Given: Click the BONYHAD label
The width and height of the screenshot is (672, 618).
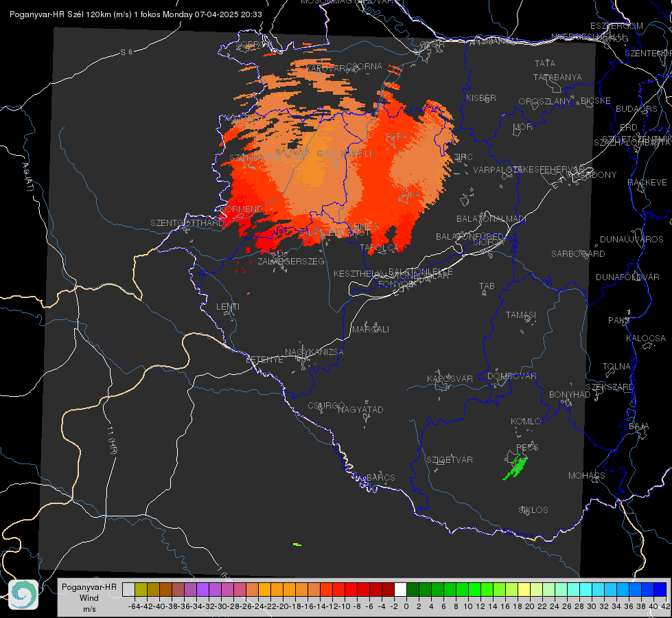Looking at the screenshot, I should point(570,395).
